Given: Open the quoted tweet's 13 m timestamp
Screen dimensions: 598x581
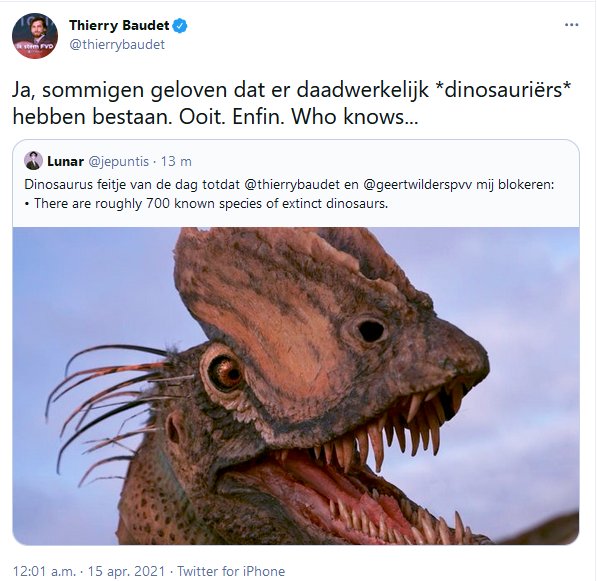Looking at the screenshot, I should pos(176,161).
